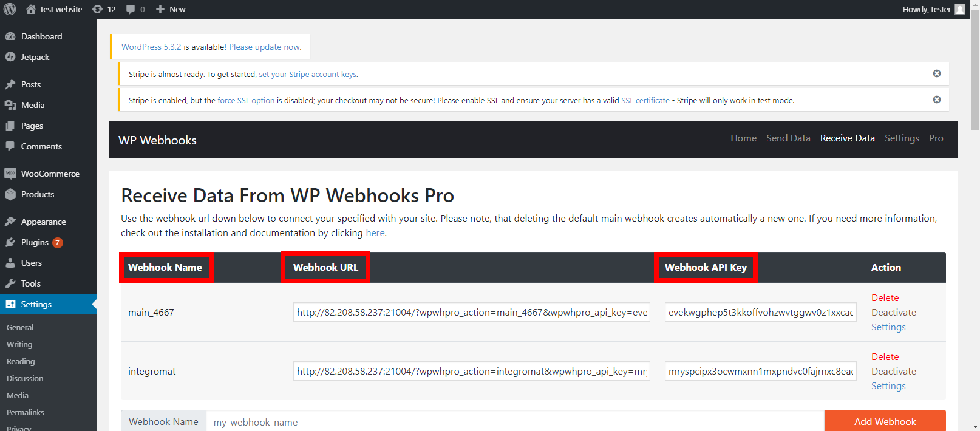Open the General settings submenu

(20, 327)
